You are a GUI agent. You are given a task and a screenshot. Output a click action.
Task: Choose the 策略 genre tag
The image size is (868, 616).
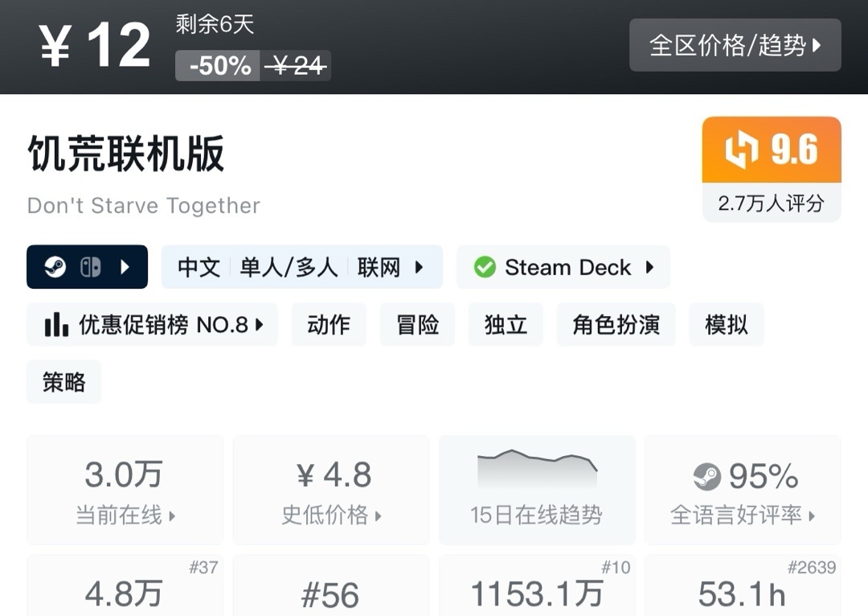pyautogui.click(x=63, y=382)
